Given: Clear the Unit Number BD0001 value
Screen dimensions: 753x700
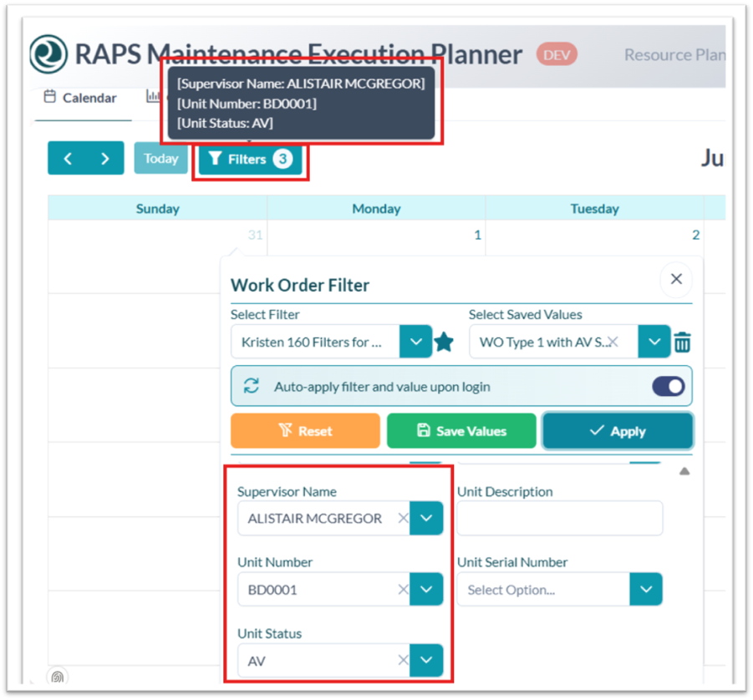Looking at the screenshot, I should coord(403,589).
